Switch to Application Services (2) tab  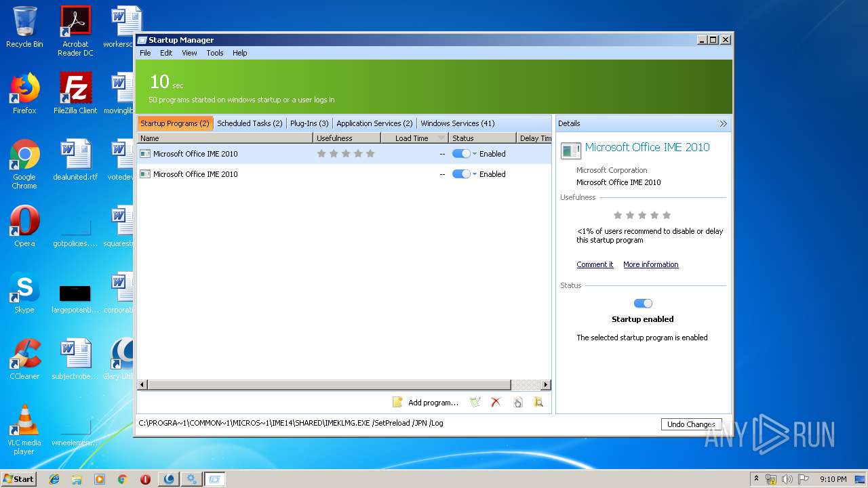pyautogui.click(x=374, y=123)
